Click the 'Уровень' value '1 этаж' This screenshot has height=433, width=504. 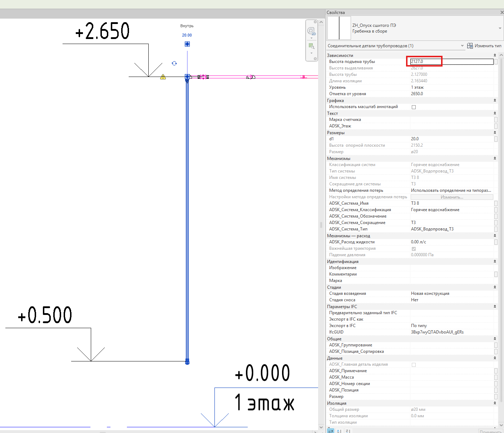click(417, 87)
